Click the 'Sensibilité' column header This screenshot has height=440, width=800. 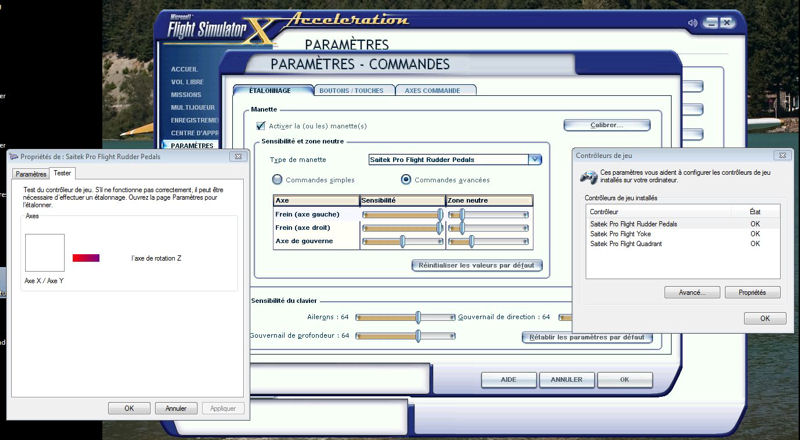(403, 201)
